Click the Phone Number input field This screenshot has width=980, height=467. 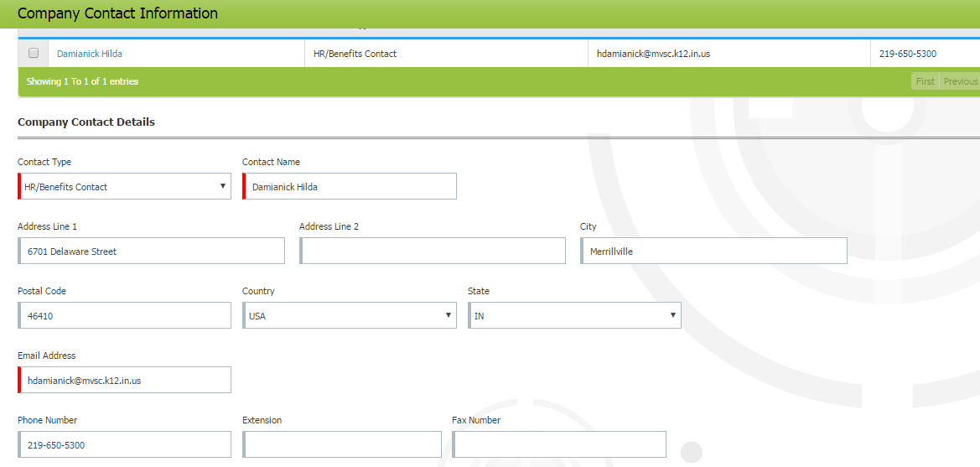[x=125, y=444]
